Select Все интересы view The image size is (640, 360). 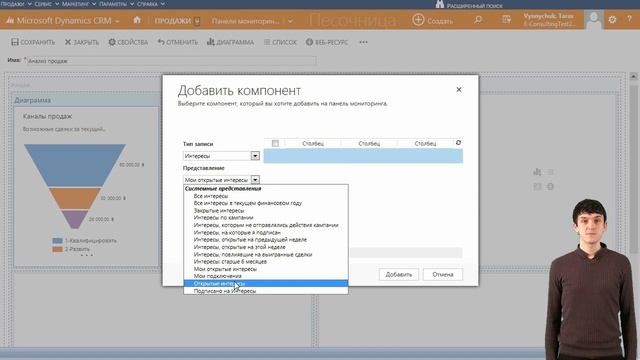tap(211, 196)
